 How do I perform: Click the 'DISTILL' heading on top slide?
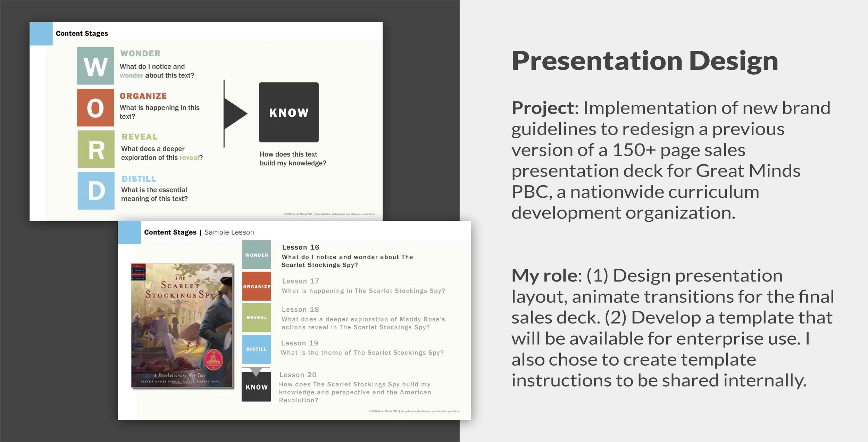pyautogui.click(x=139, y=179)
